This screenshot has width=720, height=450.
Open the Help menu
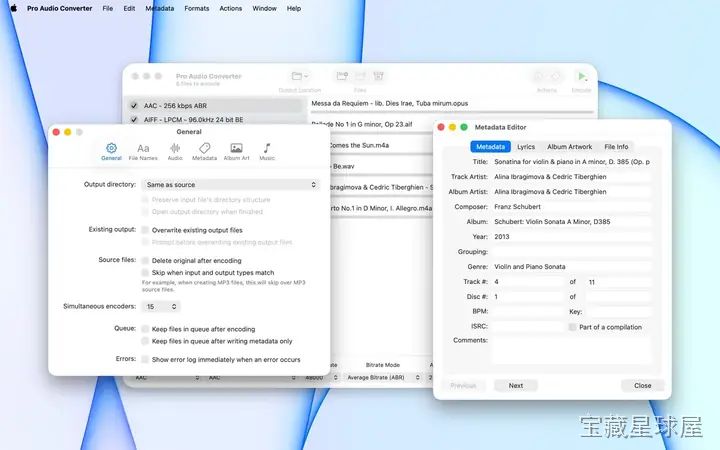point(294,8)
